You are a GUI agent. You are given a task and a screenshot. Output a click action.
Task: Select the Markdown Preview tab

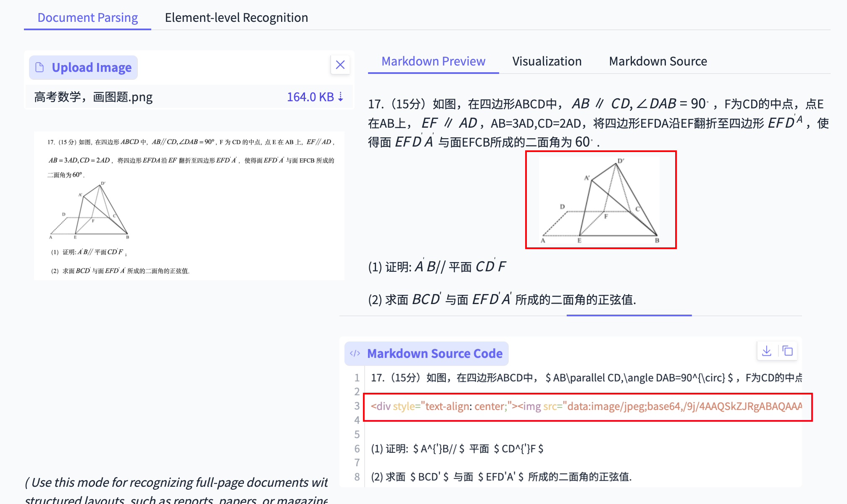click(433, 61)
